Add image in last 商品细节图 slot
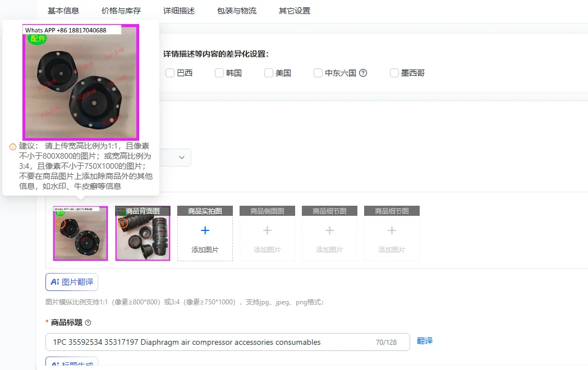The width and height of the screenshot is (588, 370). point(392,234)
